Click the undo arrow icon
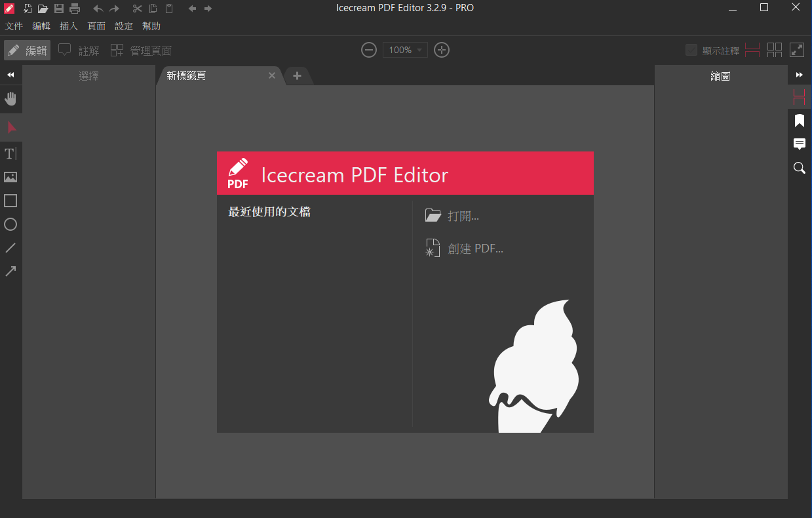The image size is (812, 518). (98, 9)
